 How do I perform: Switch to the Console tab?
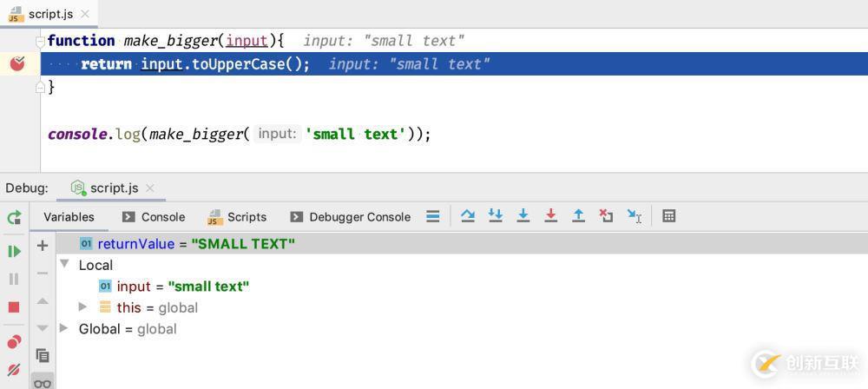pos(154,217)
